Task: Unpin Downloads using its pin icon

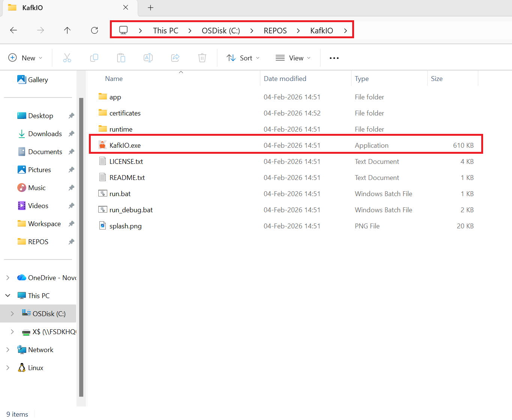Action: click(71, 134)
